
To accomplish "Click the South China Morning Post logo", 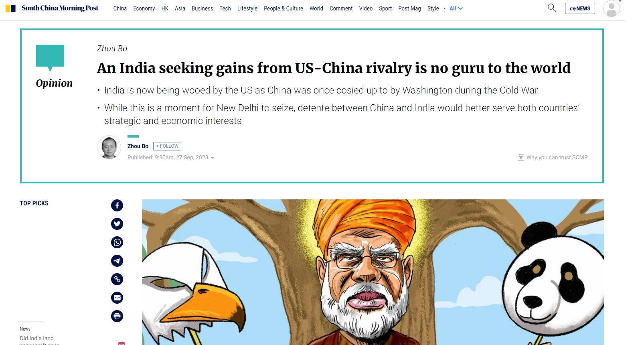I will pos(52,8).
